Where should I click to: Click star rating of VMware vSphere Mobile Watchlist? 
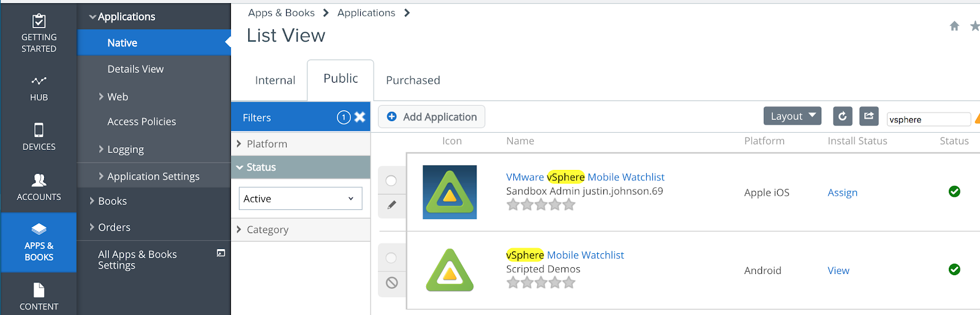tap(541, 205)
